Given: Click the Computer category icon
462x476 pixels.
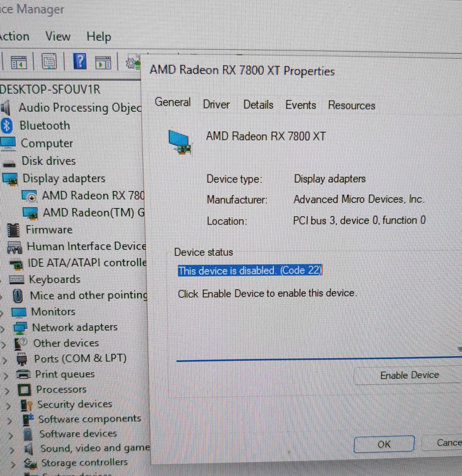Looking at the screenshot, I should click(8, 144).
